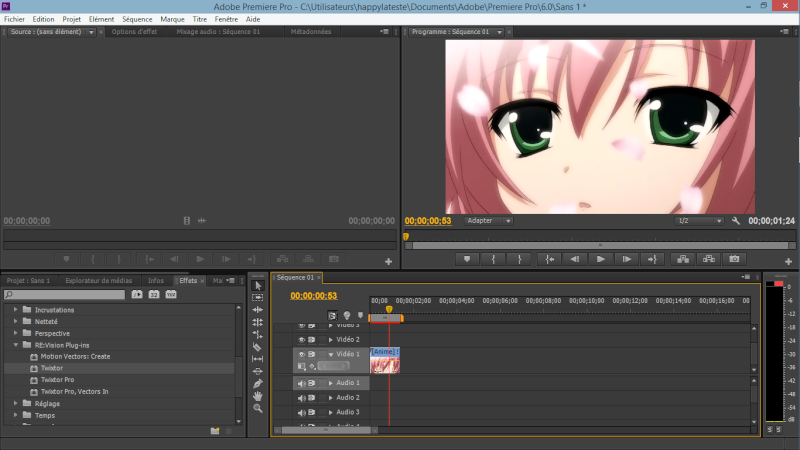
Task: Export frame with camera icon in Program monitor
Action: (x=734, y=259)
